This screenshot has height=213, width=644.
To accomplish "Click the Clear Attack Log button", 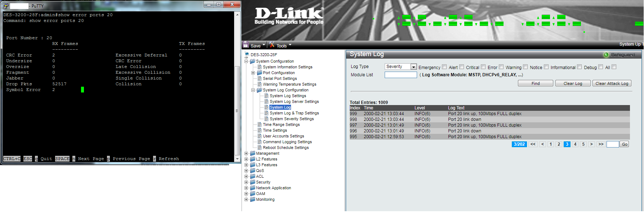I will (612, 83).
